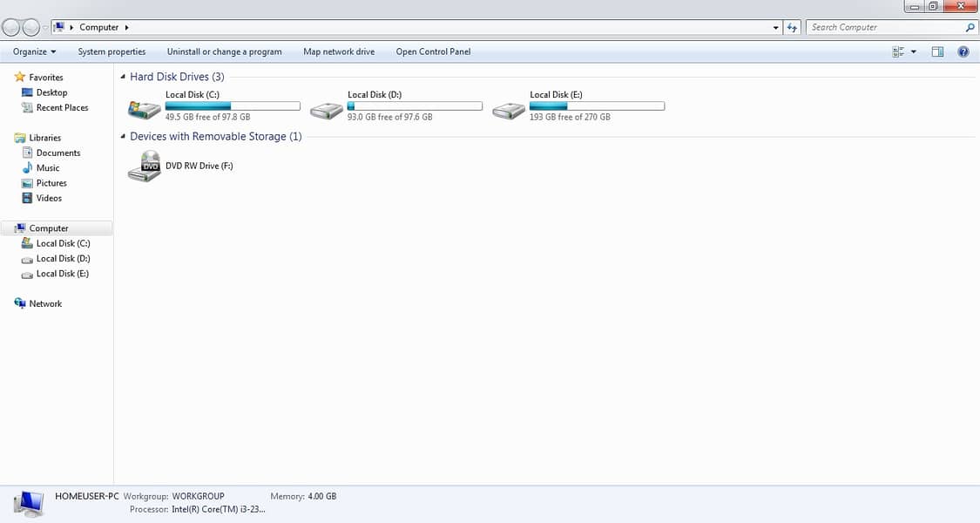Open the Local Disk (D:) drive icon
This screenshot has width=980, height=523.
tap(327, 110)
